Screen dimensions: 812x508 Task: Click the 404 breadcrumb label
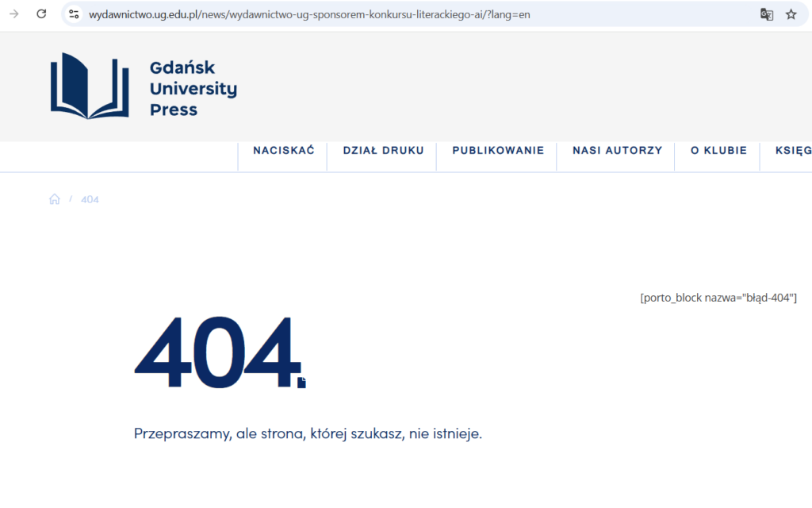(90, 199)
